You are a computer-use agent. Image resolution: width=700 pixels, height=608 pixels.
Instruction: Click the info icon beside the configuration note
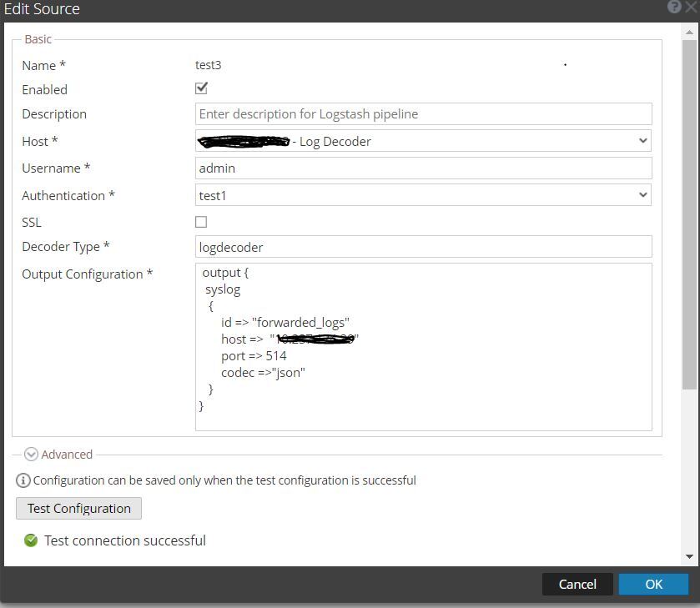[x=23, y=480]
